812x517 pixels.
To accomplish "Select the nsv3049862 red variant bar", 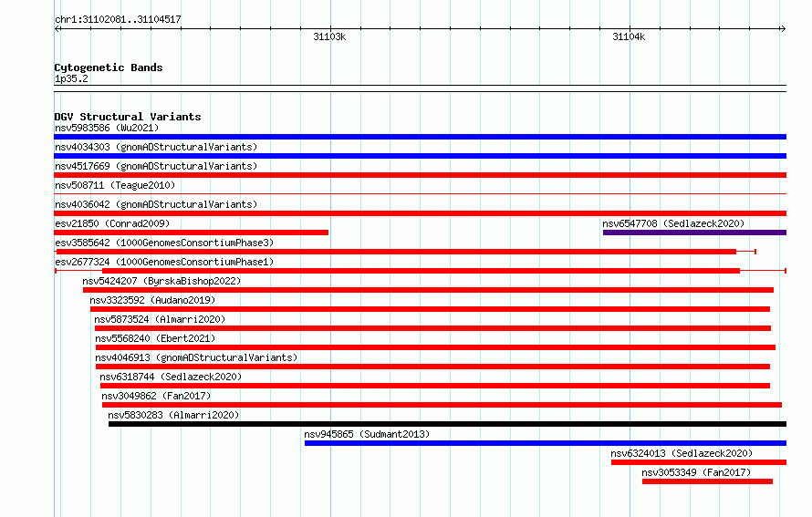I will coord(442,405).
